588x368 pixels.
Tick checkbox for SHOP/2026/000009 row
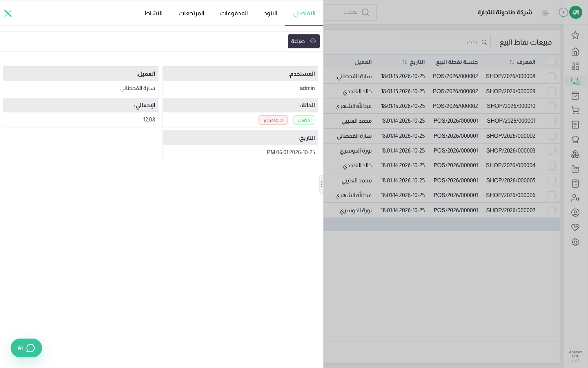[552, 91]
